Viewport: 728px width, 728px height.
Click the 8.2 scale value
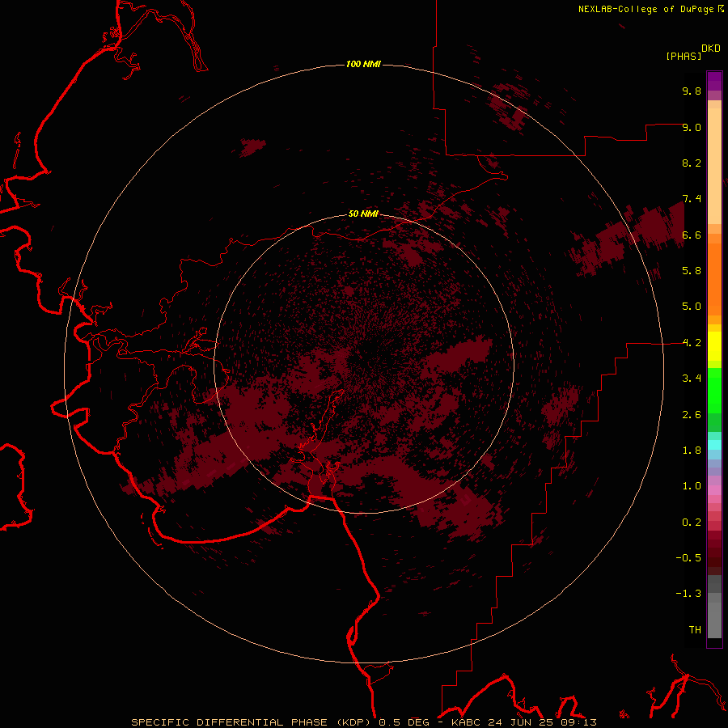(692, 163)
